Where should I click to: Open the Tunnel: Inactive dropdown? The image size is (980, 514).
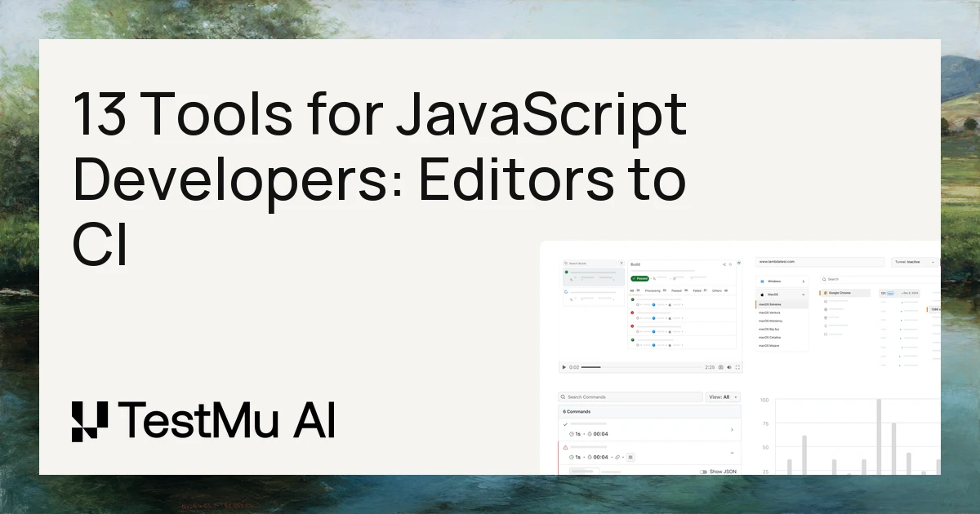click(915, 262)
